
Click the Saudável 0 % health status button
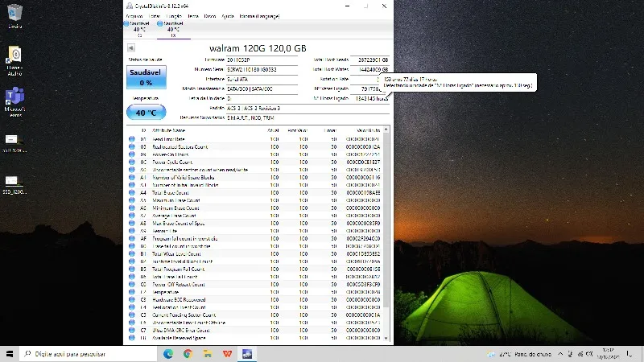146,77
